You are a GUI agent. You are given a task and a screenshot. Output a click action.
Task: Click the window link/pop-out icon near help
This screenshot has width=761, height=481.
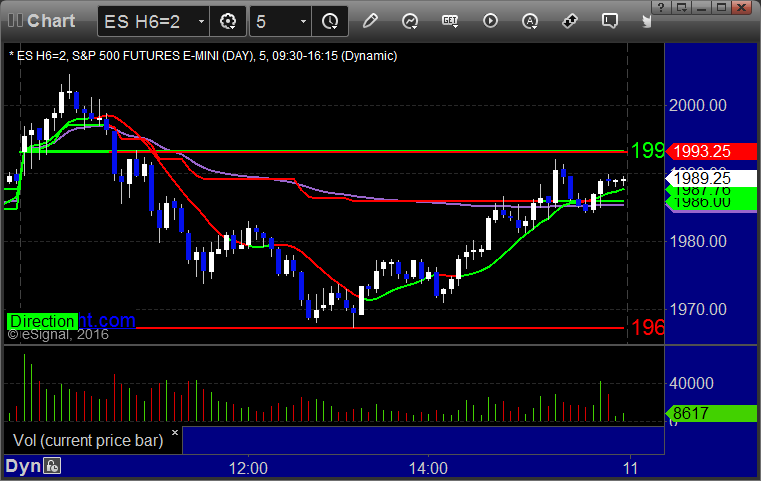click(682, 7)
